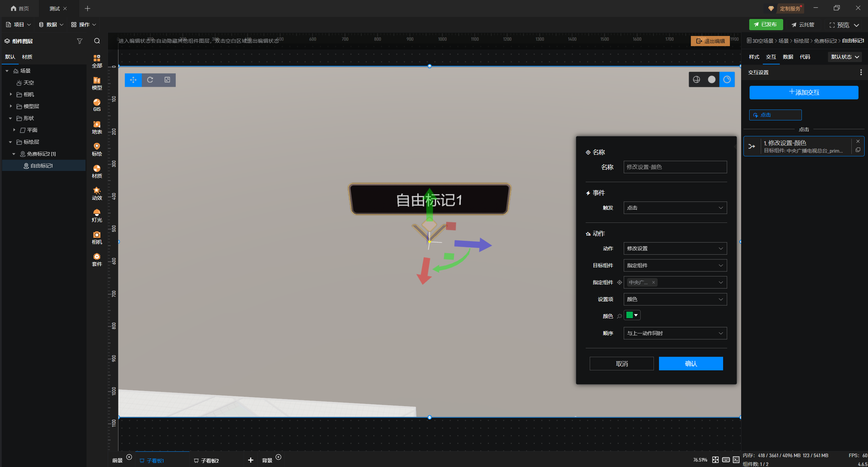Screen dimensions: 868x467
Task: Open the 触发 trigger dropdown
Action: (x=675, y=208)
